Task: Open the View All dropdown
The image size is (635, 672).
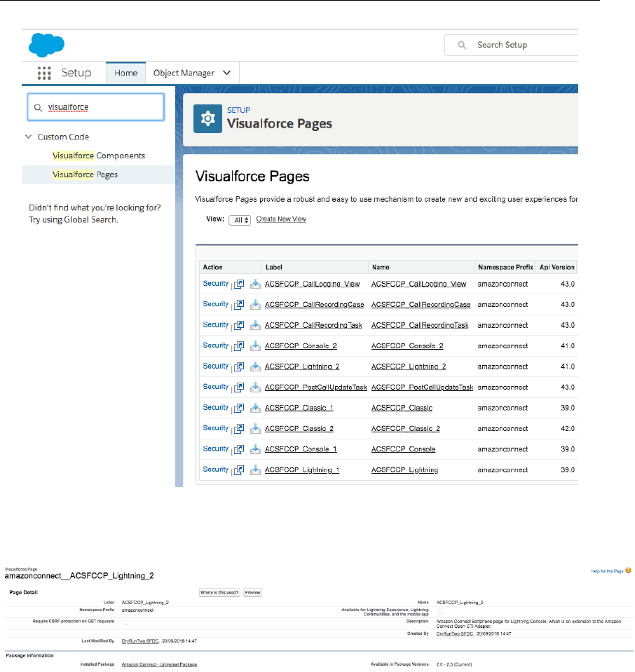Action: point(240,220)
